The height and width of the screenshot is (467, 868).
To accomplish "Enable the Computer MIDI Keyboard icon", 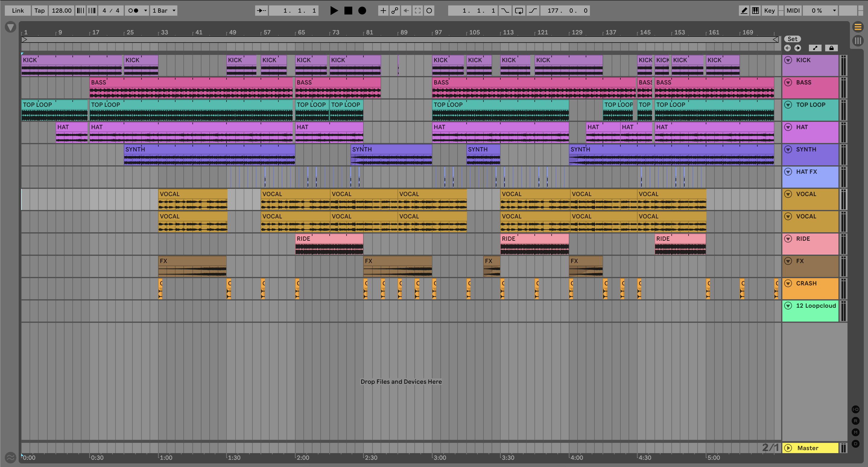I will tap(756, 11).
